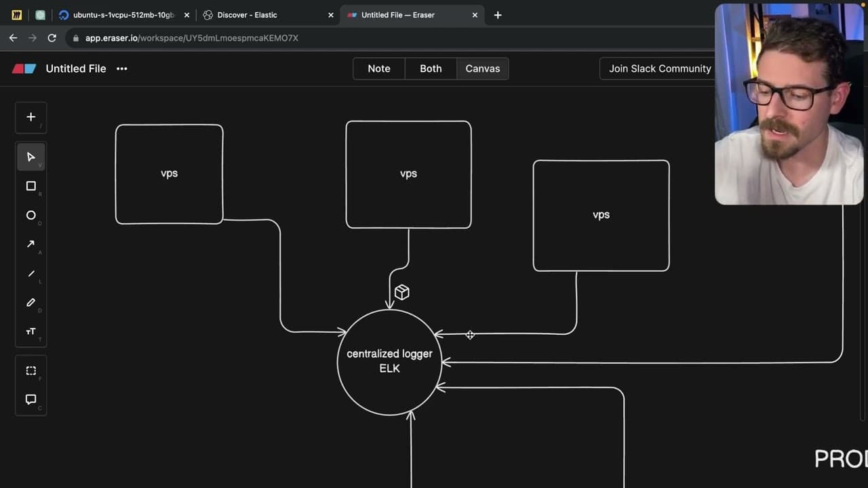Select the Rectangle shape tool
Viewport: 868px width, 488px height.
tap(31, 186)
